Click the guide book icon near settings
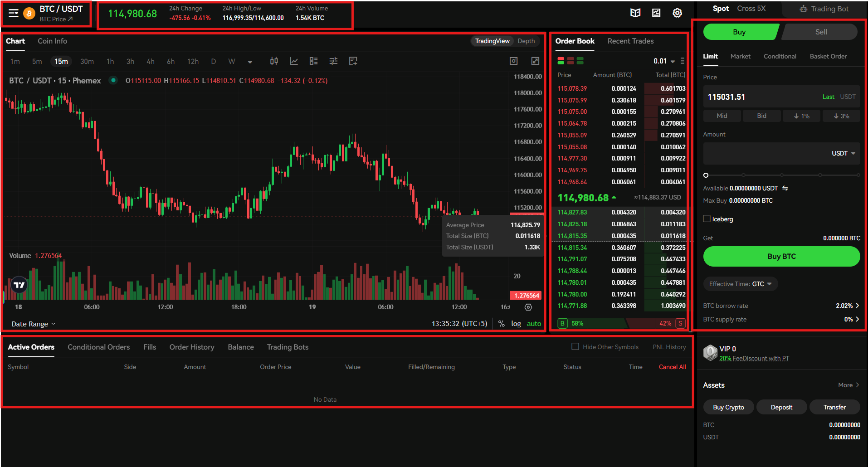This screenshot has width=868, height=467. (x=635, y=13)
